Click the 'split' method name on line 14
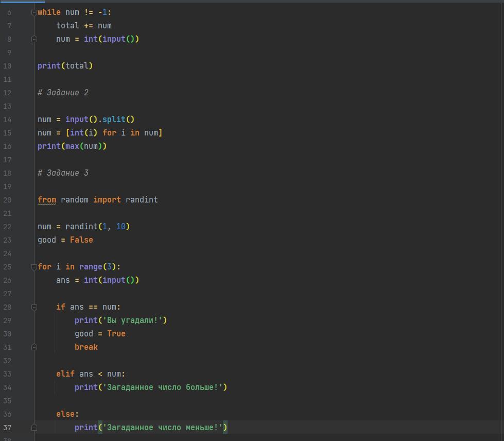The image size is (504, 441). (114, 120)
